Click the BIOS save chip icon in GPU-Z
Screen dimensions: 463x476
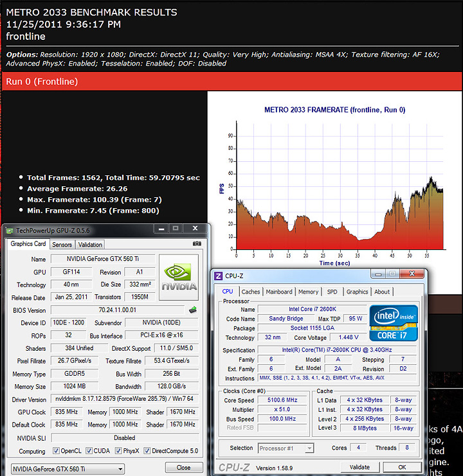pyautogui.click(x=193, y=310)
